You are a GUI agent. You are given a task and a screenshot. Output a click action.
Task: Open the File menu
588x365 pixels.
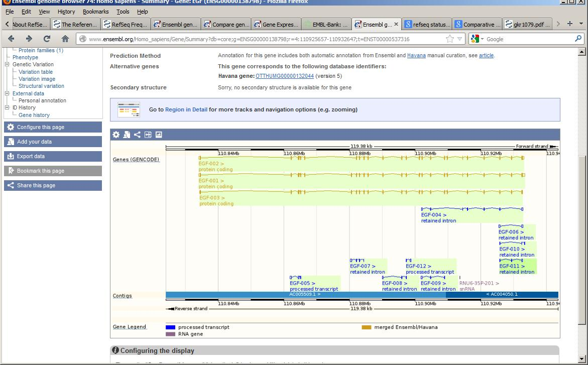coord(10,12)
